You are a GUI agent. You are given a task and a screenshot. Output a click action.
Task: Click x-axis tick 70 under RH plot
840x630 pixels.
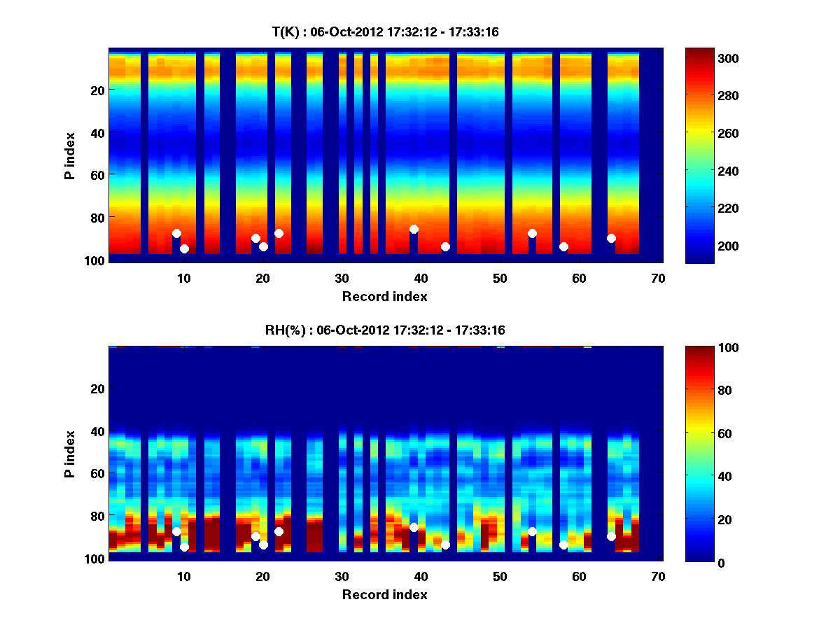coord(658,576)
